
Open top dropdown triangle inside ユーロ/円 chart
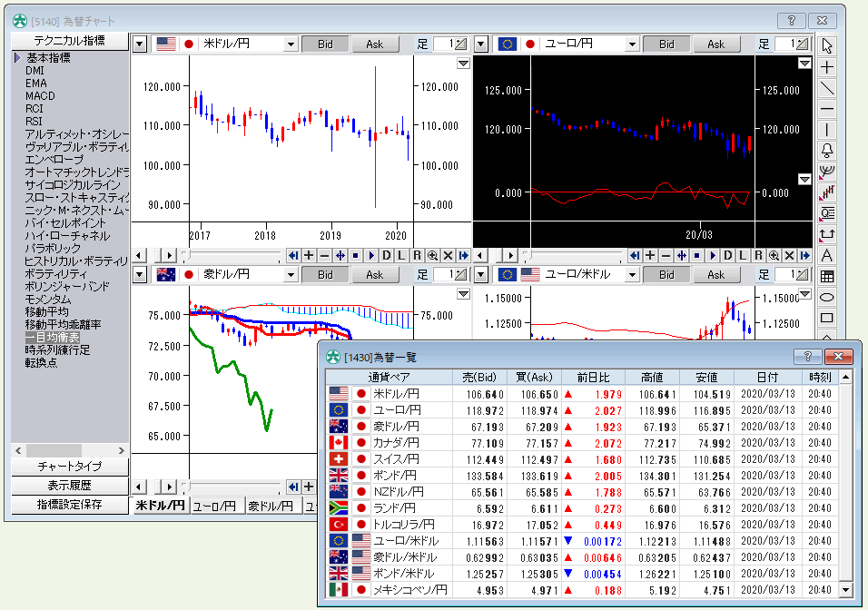[x=804, y=64]
